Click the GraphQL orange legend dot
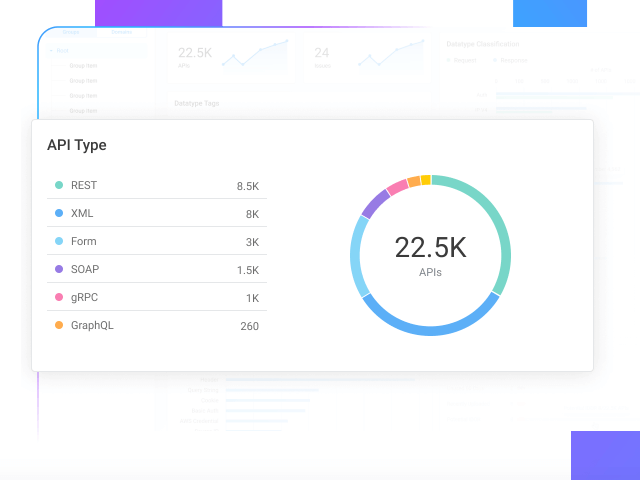This screenshot has height=480, width=640. click(59, 325)
